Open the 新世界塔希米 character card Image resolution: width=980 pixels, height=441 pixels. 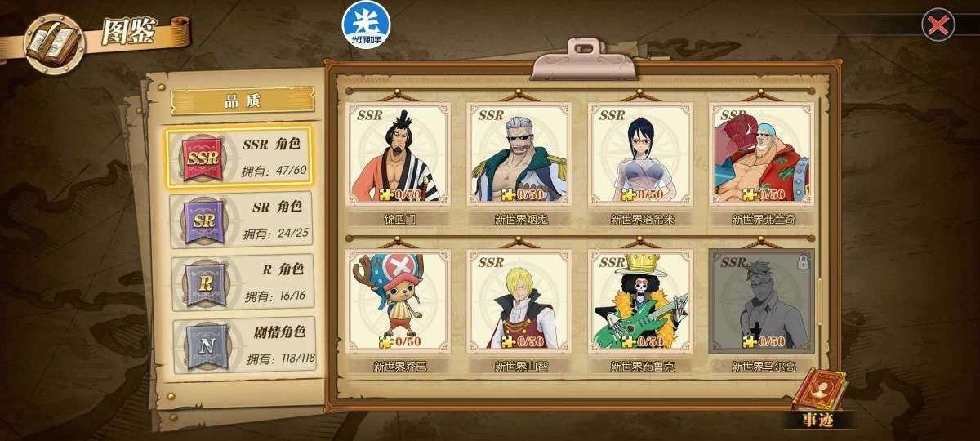click(x=640, y=163)
